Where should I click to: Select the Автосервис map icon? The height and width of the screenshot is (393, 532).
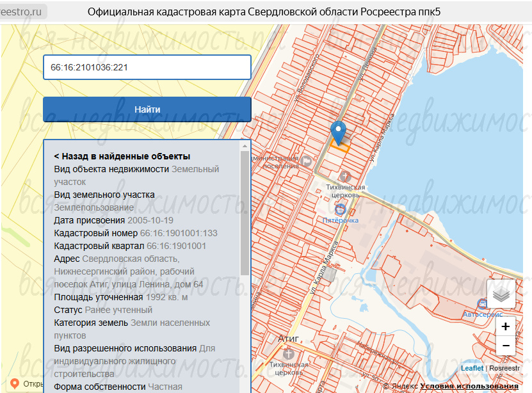482,303
